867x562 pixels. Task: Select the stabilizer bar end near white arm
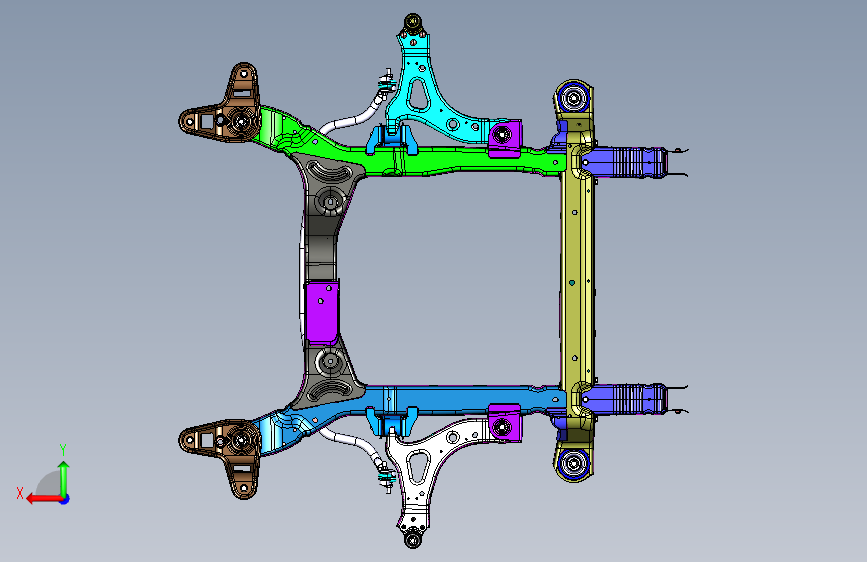point(386,476)
